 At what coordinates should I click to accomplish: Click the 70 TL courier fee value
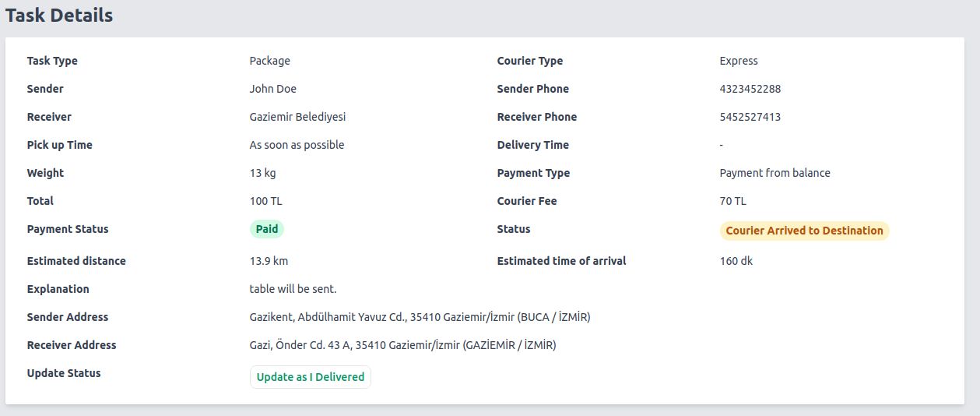pyautogui.click(x=732, y=201)
